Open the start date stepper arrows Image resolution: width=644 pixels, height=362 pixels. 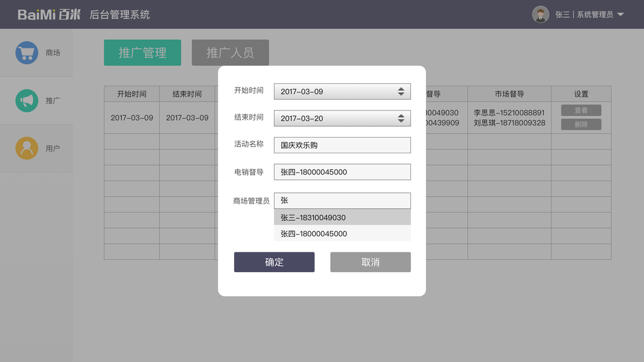point(401,92)
